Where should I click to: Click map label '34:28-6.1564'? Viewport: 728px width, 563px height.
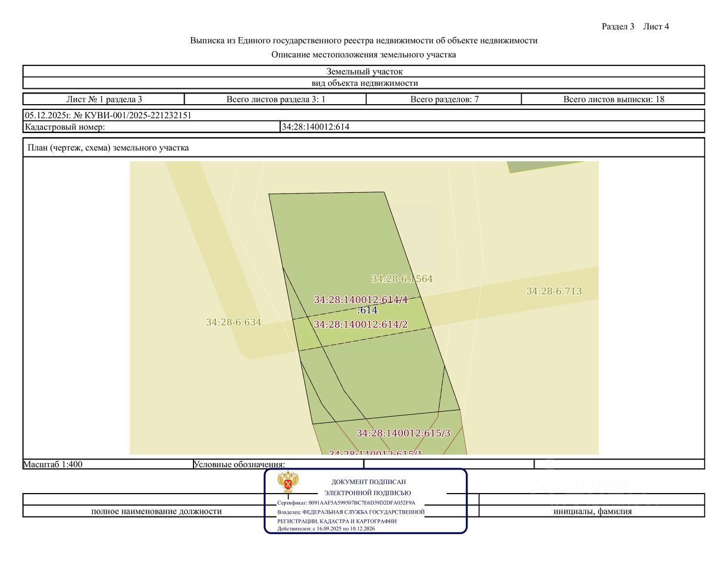pos(402,279)
